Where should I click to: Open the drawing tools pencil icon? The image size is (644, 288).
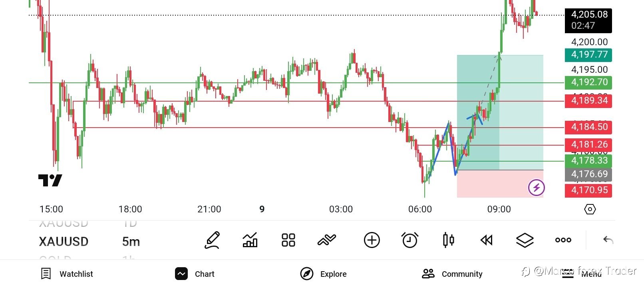click(x=212, y=240)
